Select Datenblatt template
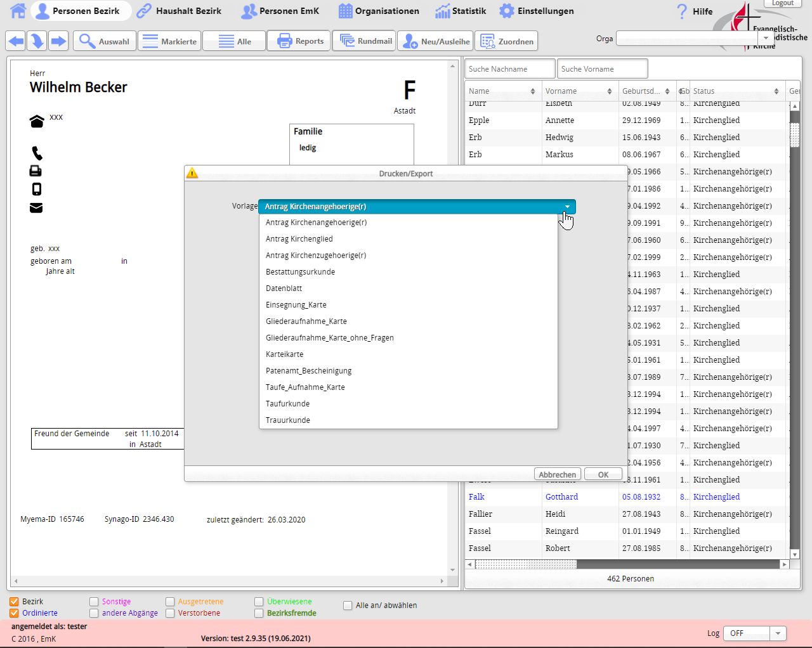This screenshot has height=648, width=812. (409, 288)
